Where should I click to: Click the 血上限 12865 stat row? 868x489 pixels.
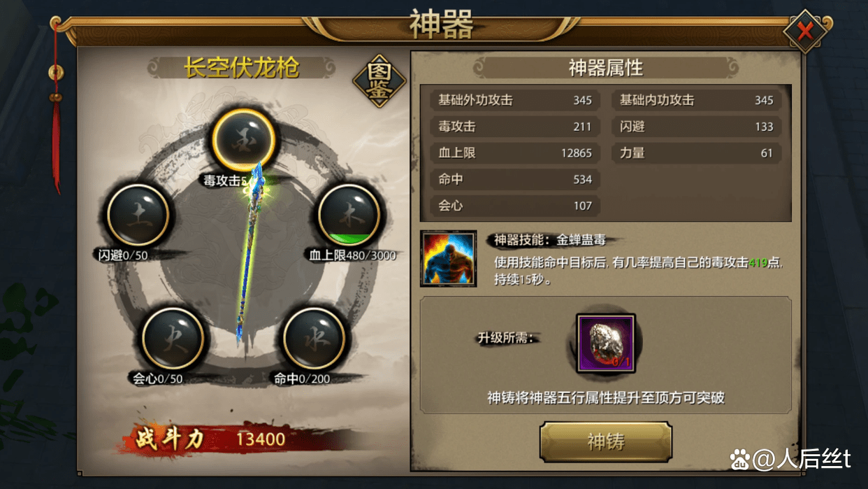coord(514,153)
